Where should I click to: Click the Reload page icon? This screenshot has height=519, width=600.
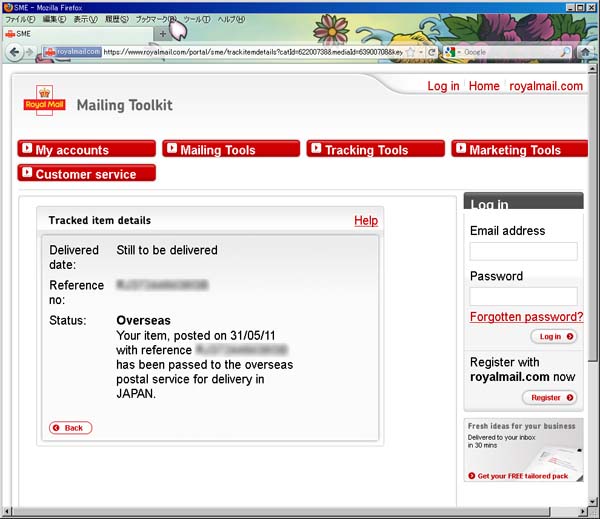(432, 52)
